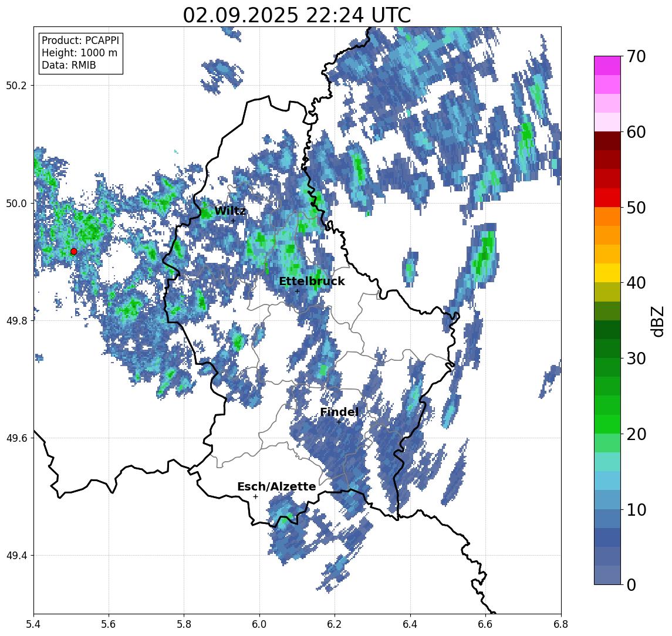Viewport: 672px width, 636px height.
Task: Click the longitude label 6.4
Action: 411,624
